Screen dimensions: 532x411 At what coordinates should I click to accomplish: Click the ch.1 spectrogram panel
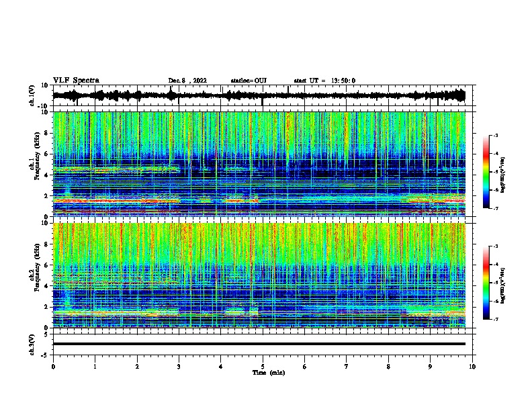click(259, 164)
